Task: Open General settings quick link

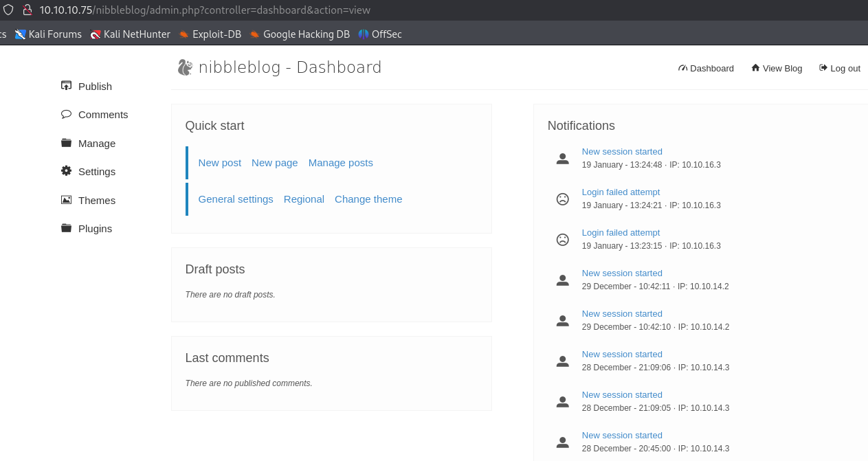Action: [235, 199]
